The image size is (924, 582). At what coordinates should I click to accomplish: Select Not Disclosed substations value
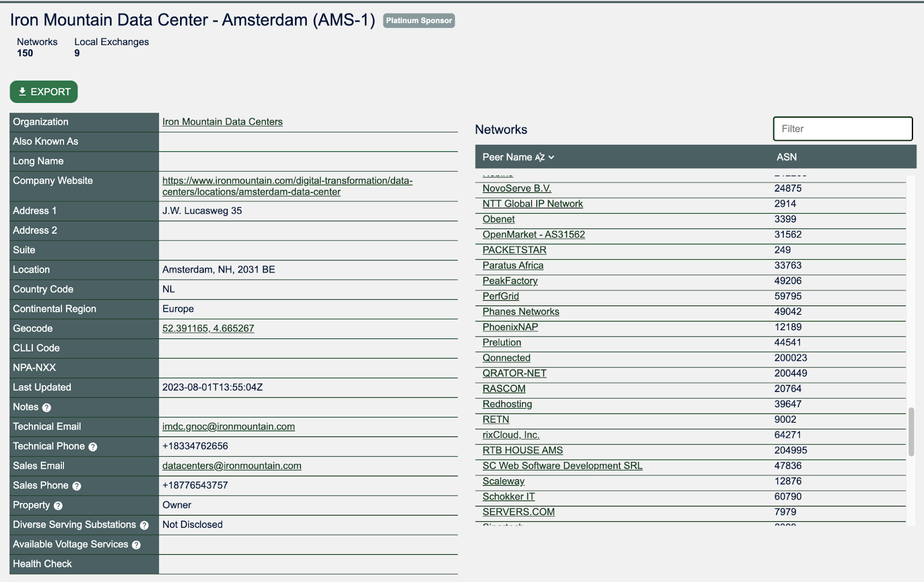[x=192, y=525]
